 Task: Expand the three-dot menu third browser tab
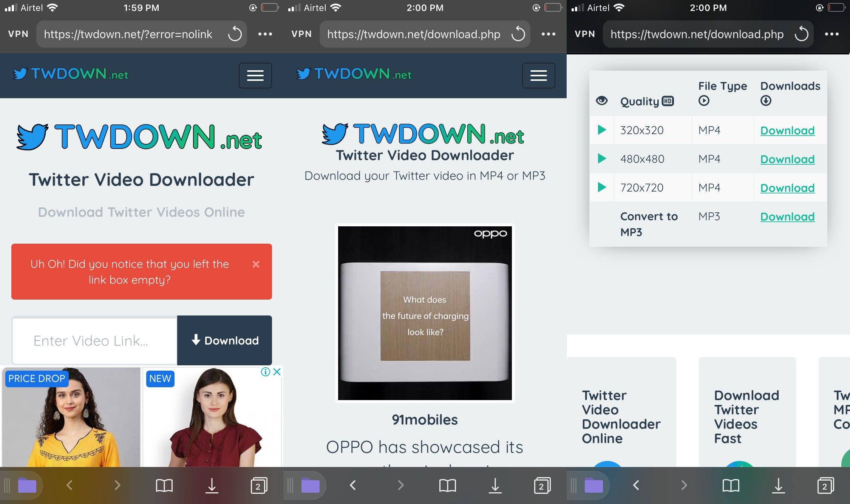click(834, 34)
